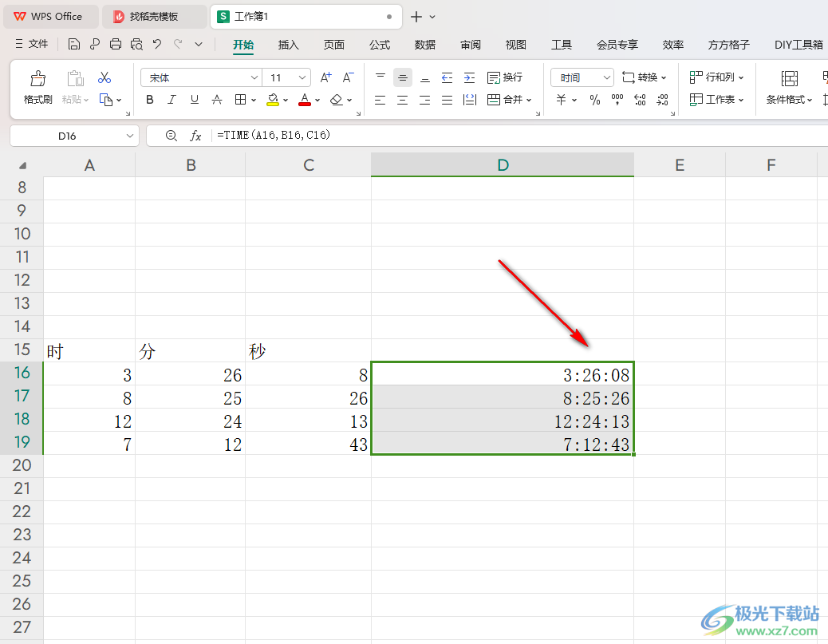Click the select-all corner triangle
The height and width of the screenshot is (644, 828).
coord(22,165)
